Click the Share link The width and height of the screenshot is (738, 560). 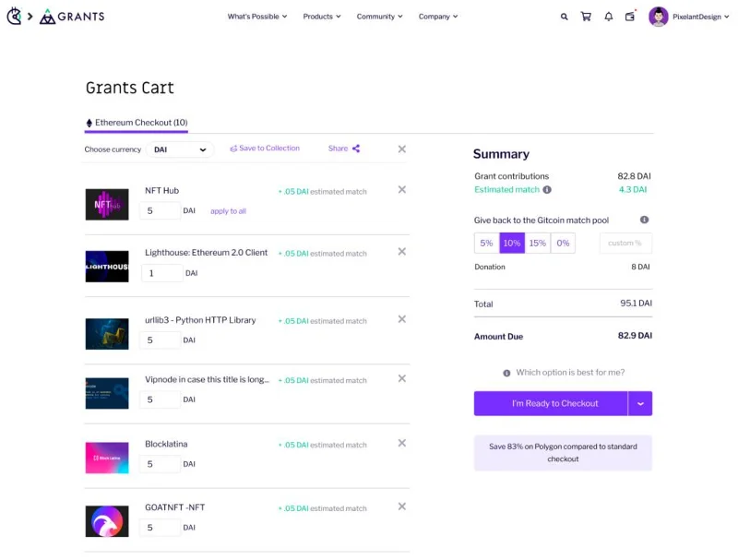click(x=338, y=149)
